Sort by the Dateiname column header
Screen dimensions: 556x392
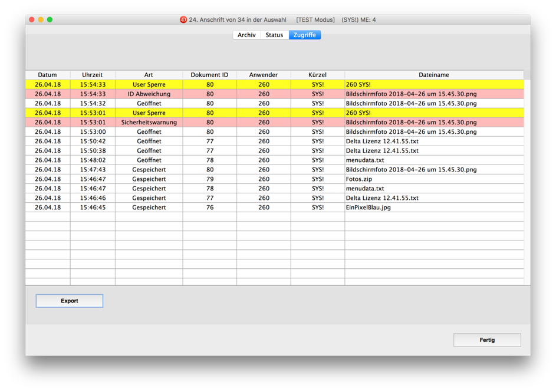coord(434,75)
